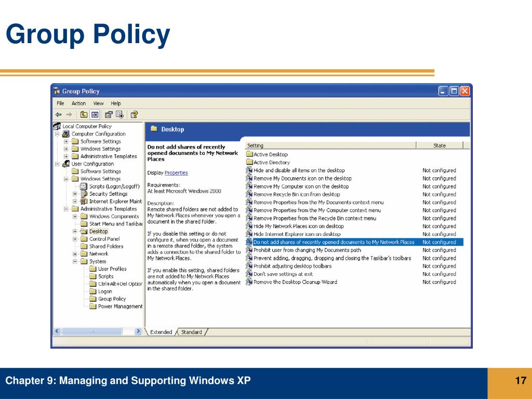The image size is (532, 399).
Task: Click icon beside Remove My Documents icon setting
Action: coord(249,178)
